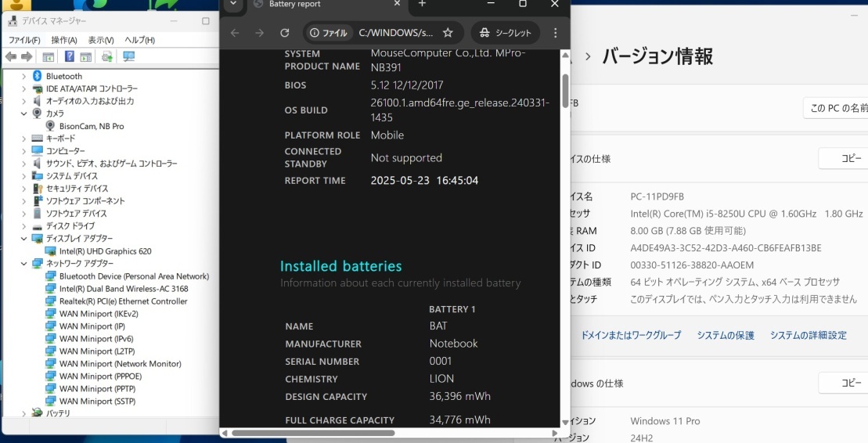The width and height of the screenshot is (868, 443).
Task: Click design capacity value 36,396 mWh
Action: (460, 396)
